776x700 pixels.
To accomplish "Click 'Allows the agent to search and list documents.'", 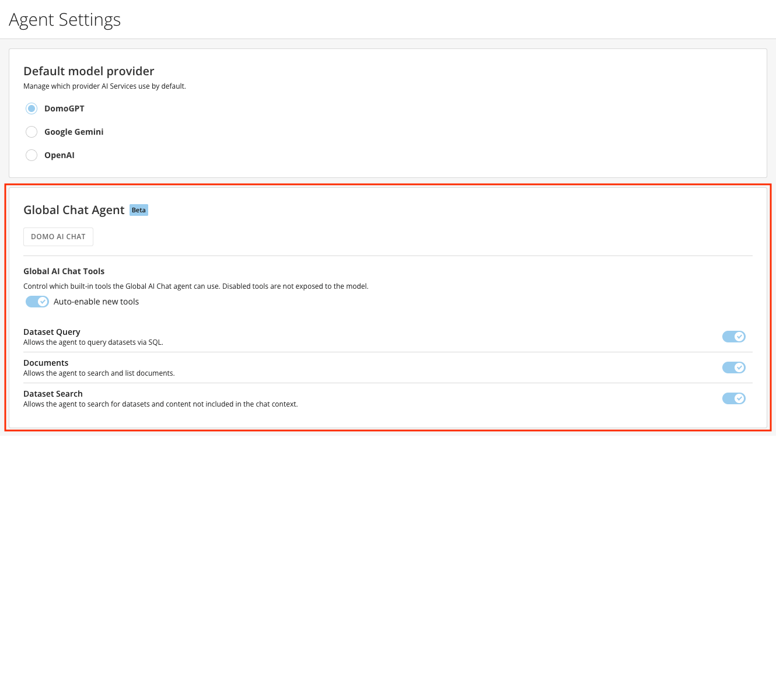I will pos(99,373).
